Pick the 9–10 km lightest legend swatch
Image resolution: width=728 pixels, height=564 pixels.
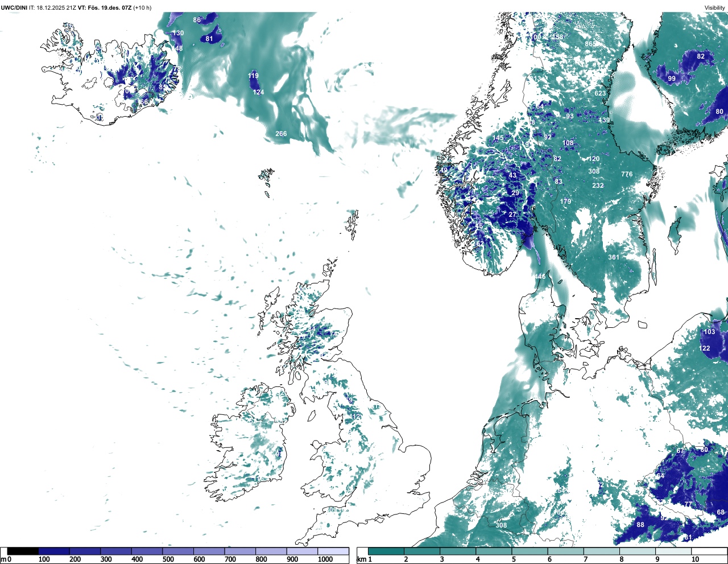[674, 551]
